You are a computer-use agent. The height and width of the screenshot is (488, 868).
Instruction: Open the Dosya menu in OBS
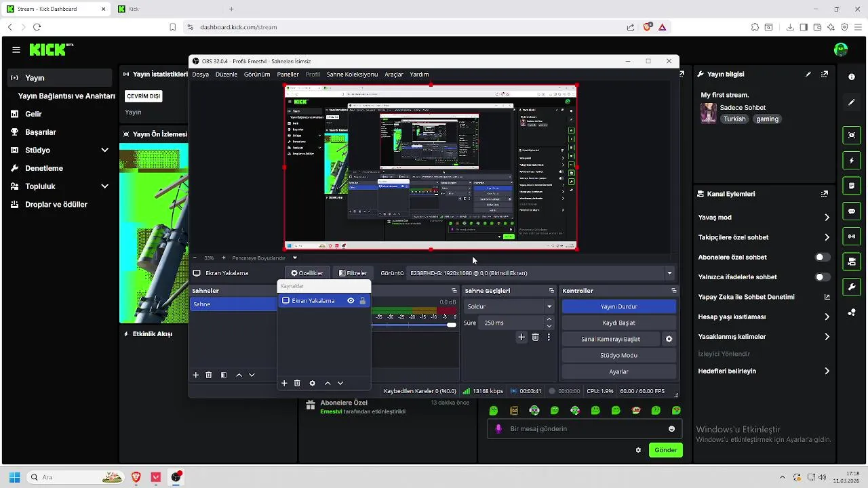(x=200, y=75)
